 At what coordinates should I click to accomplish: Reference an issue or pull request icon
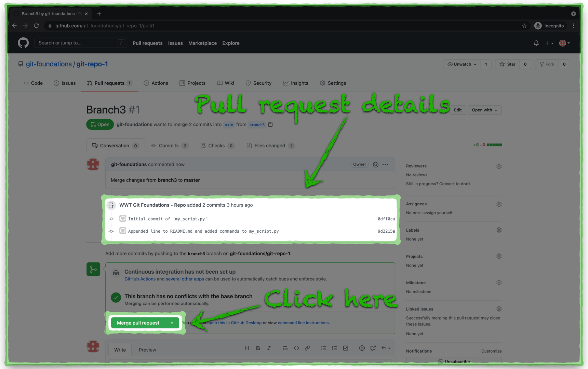click(x=373, y=348)
